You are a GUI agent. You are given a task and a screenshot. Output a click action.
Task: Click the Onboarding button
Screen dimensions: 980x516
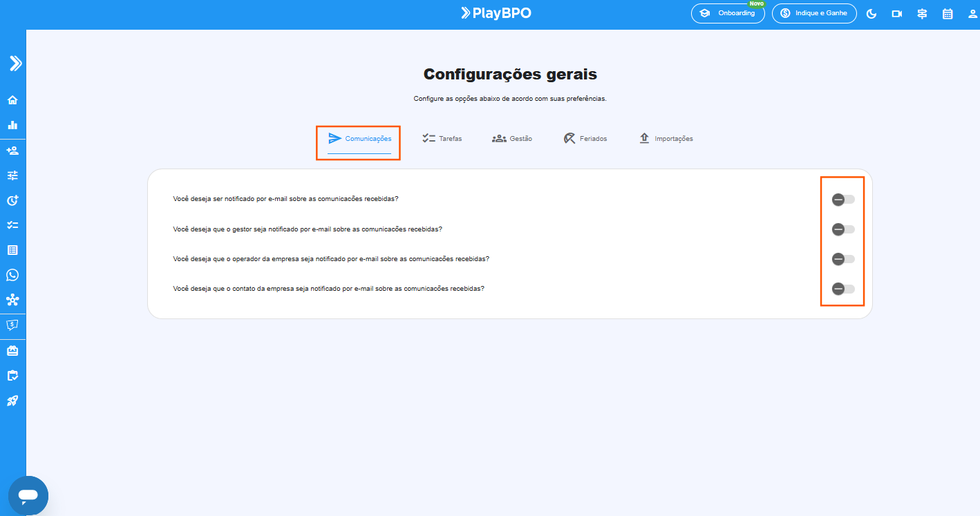click(728, 14)
